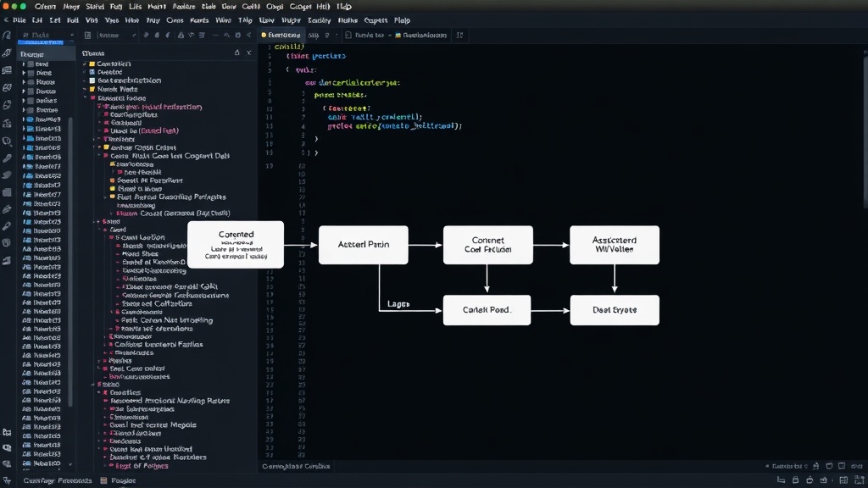Open the first editor tab with the yellow dot
868x488 pixels.
281,35
